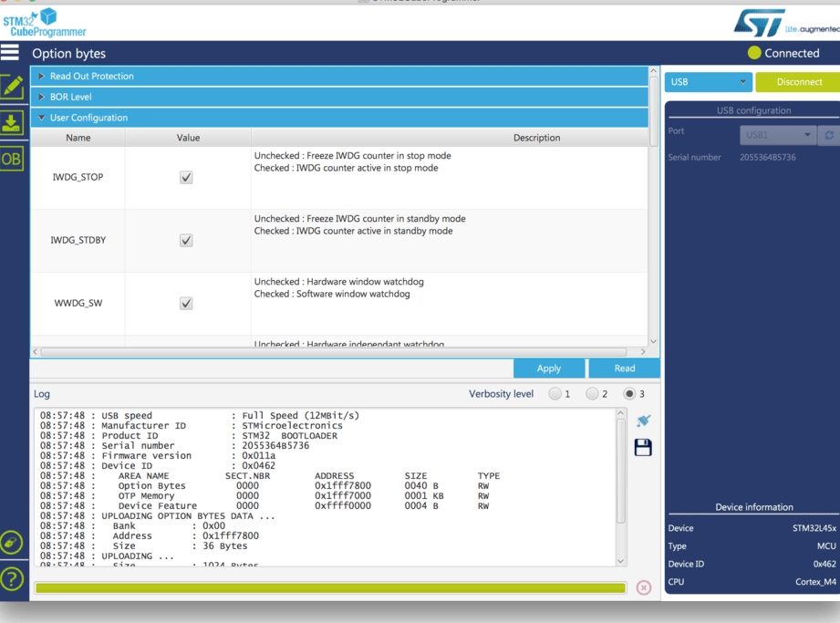Viewport: 840px width, 623px height.
Task: Select the OB option bytes icon
Action: pyautogui.click(x=11, y=159)
